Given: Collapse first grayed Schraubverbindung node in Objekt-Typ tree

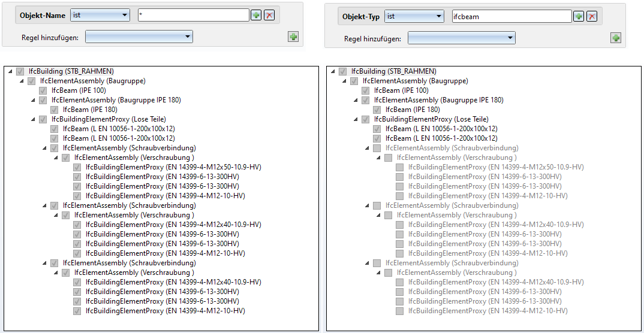Looking at the screenshot, I should (x=367, y=149).
